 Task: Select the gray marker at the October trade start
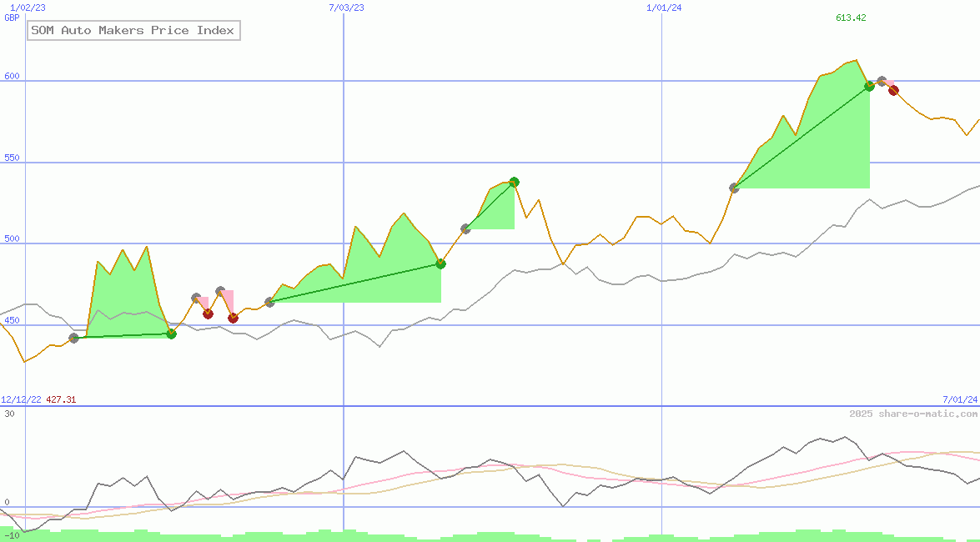735,188
